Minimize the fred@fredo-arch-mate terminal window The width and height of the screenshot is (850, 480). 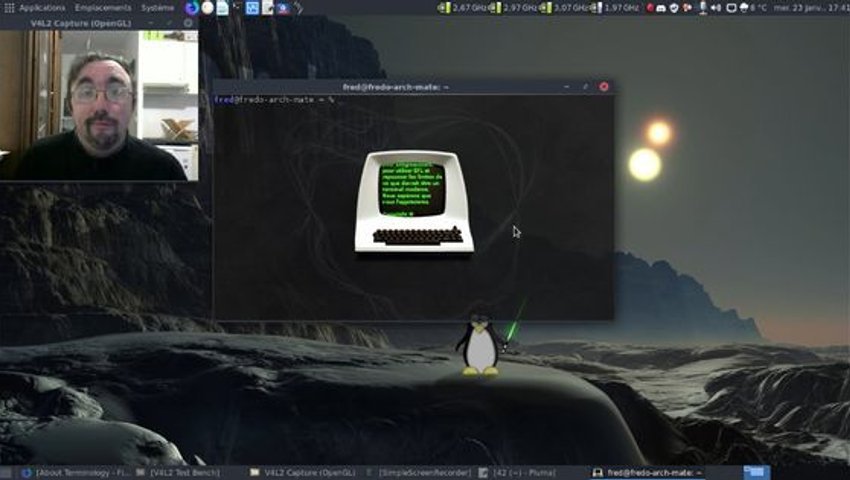click(566, 86)
